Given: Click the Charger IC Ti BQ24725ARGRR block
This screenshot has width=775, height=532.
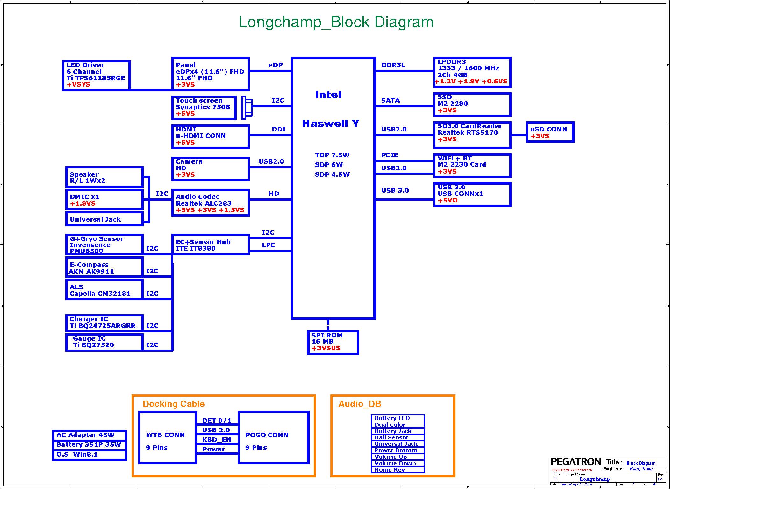Looking at the screenshot, I should point(104,323).
